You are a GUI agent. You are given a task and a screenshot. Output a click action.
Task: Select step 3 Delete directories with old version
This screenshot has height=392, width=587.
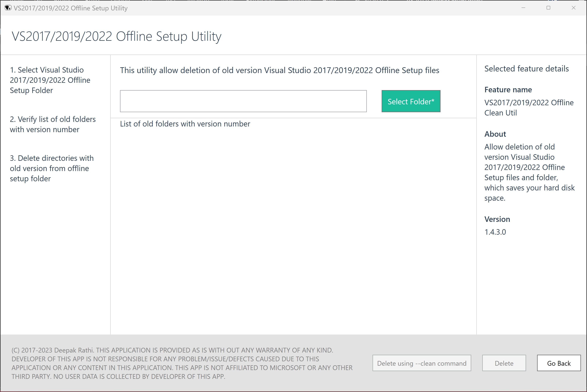point(52,168)
